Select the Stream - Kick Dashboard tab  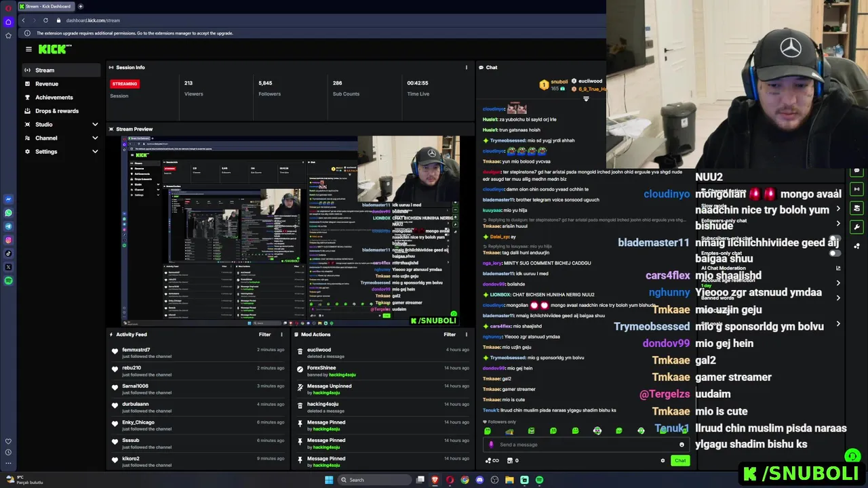point(45,6)
